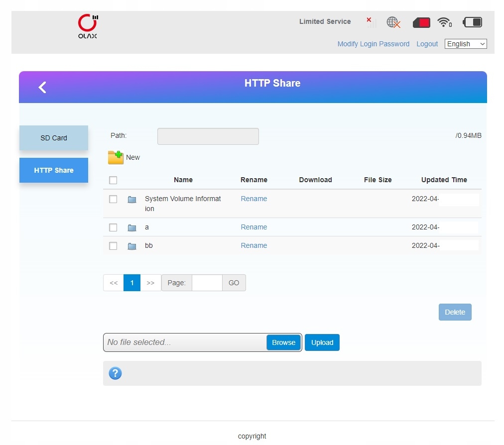504x445 pixels.
Task: Click the network globe disconnected icon
Action: (x=393, y=22)
